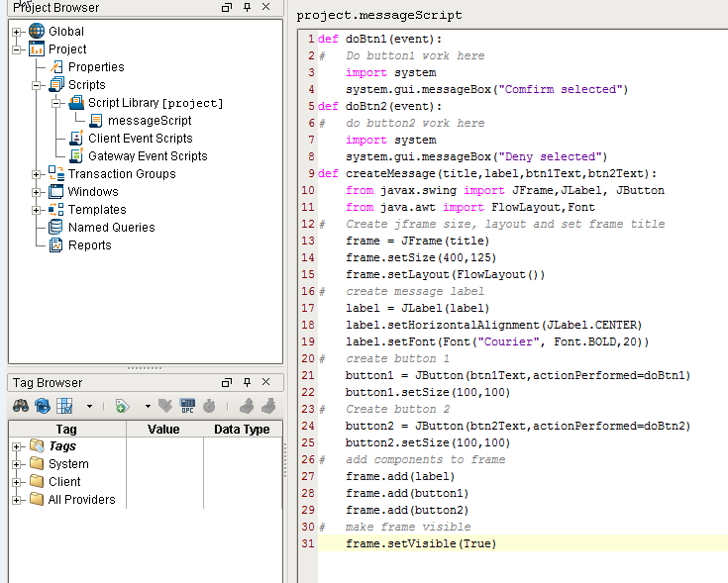Click the Global globe icon
Image resolution: width=728 pixels, height=583 pixels.
(37, 31)
